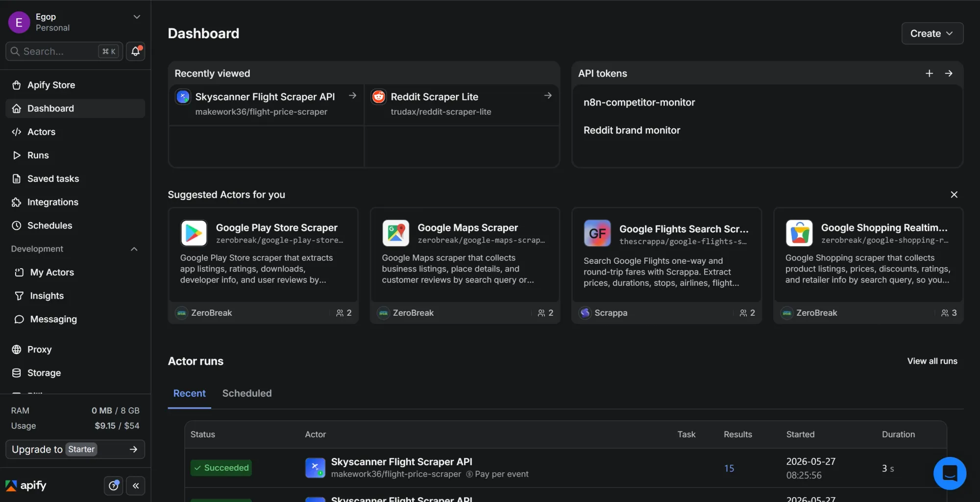Open the notifications bell icon
Viewport: 980px width, 502px height.
[136, 51]
